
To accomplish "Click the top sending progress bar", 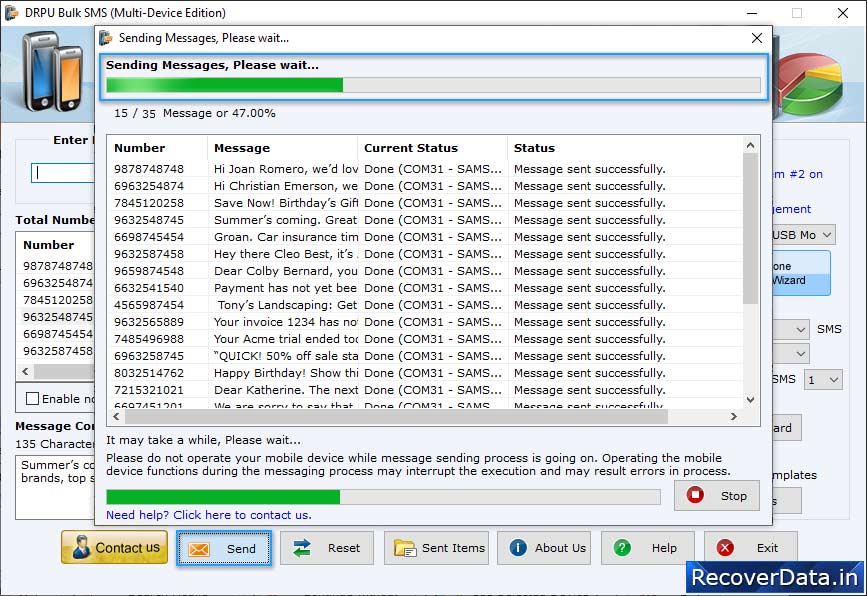I will coord(434,85).
